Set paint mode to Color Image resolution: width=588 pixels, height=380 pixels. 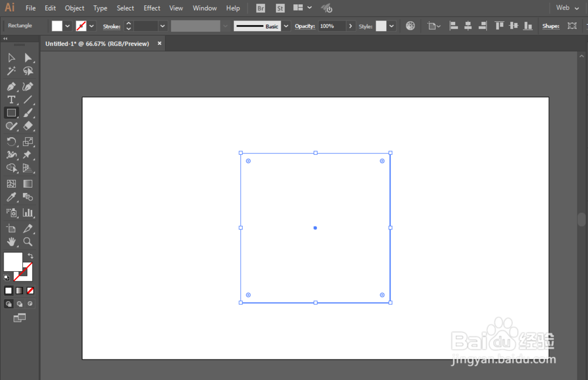pos(8,291)
